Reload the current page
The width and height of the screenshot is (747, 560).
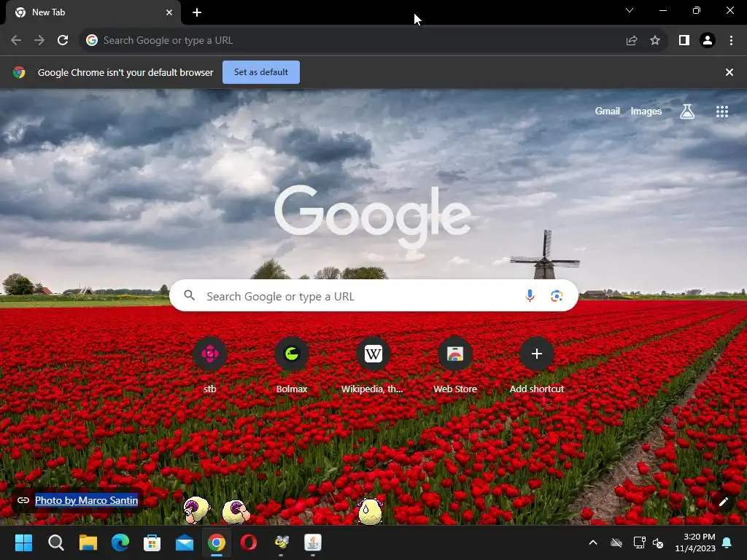click(x=63, y=41)
